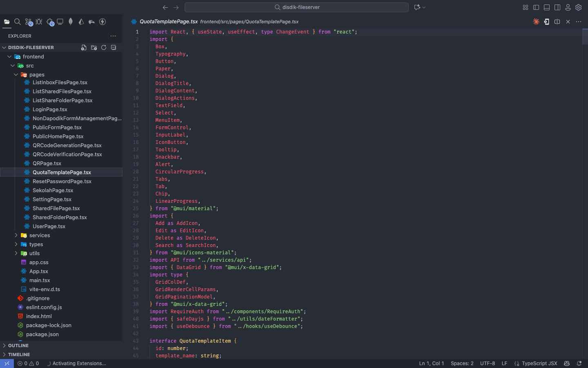This screenshot has width=588, height=368.
Task: Click the New File icon in explorer header
Action: pyautogui.click(x=84, y=47)
